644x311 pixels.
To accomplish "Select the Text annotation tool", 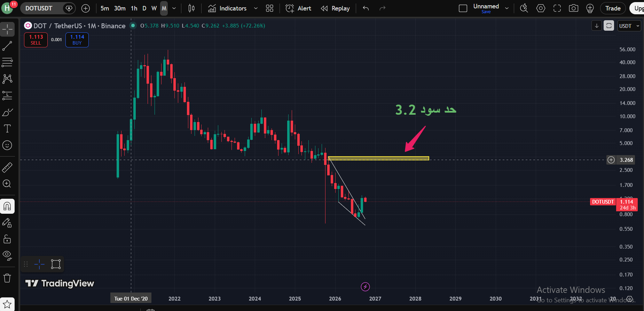I will 7,129.
